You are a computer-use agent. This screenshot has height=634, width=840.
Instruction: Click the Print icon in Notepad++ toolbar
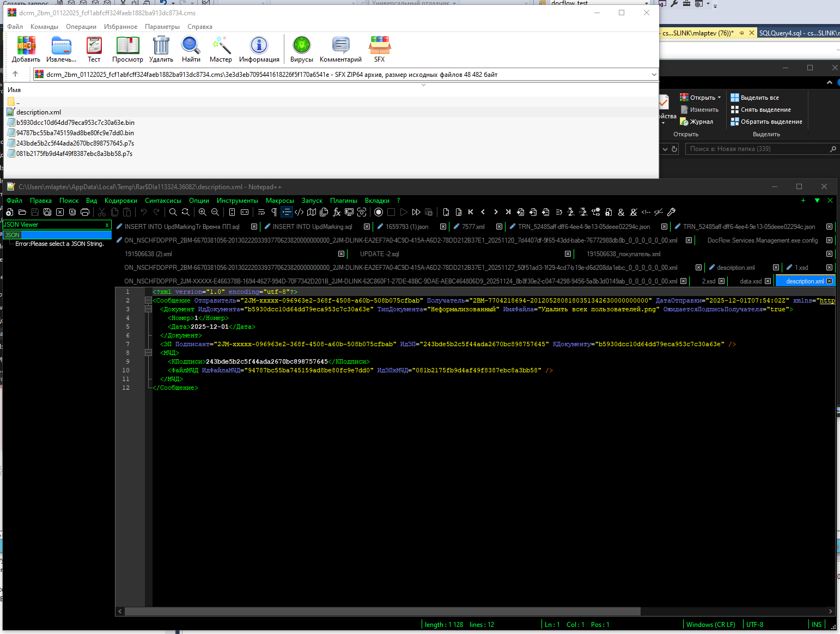(85, 212)
